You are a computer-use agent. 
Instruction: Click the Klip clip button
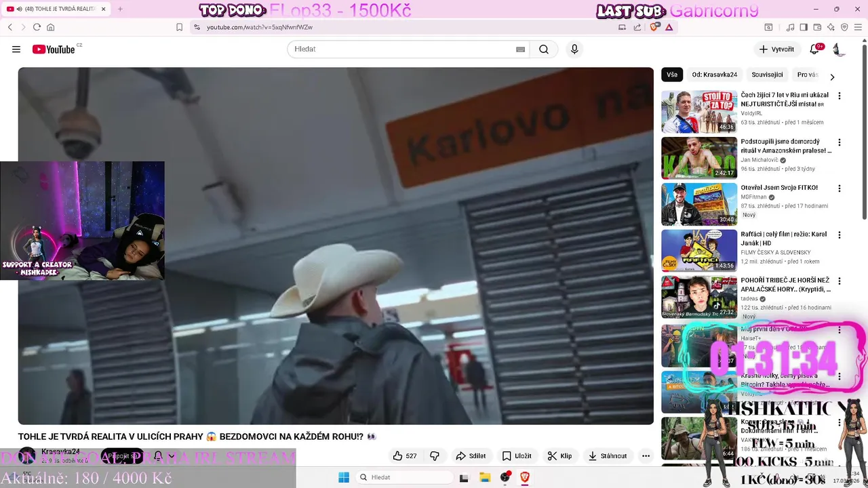tap(559, 456)
